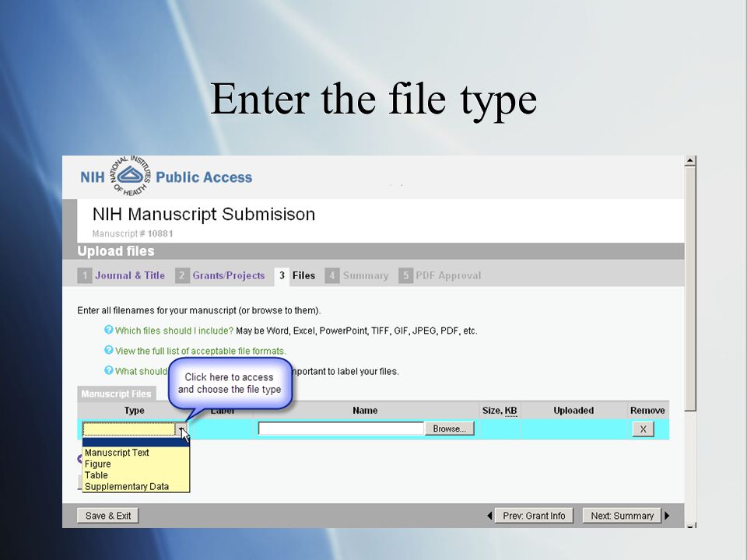
Task: Open the file Type dropdown arrow
Action: (181, 429)
